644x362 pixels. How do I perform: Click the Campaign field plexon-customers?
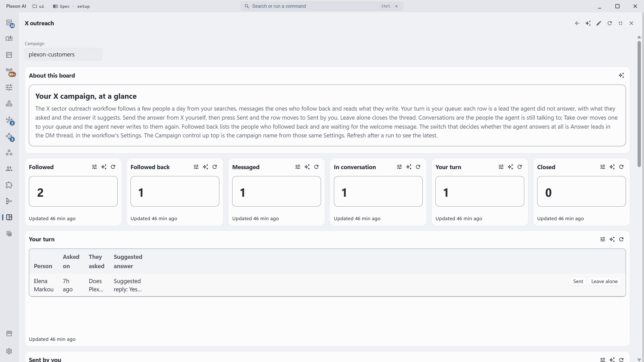click(x=63, y=54)
